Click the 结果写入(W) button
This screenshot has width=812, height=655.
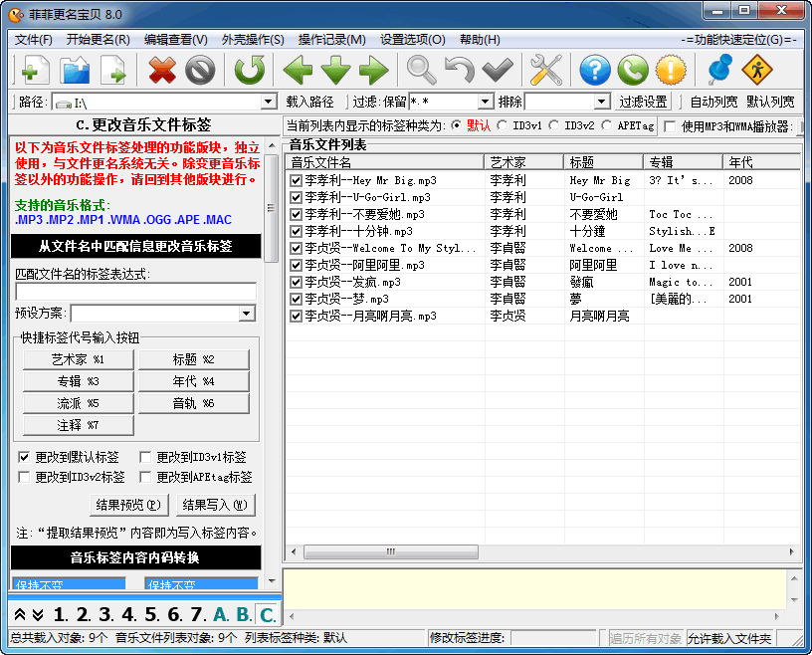[216, 505]
